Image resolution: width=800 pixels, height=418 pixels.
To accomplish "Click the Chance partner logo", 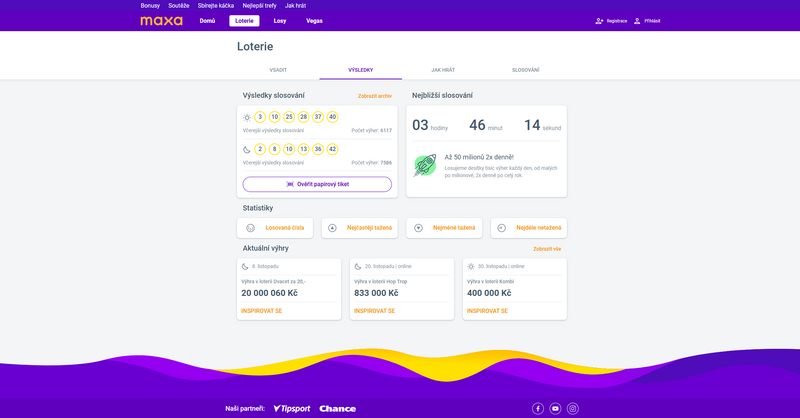I will coord(337,408).
